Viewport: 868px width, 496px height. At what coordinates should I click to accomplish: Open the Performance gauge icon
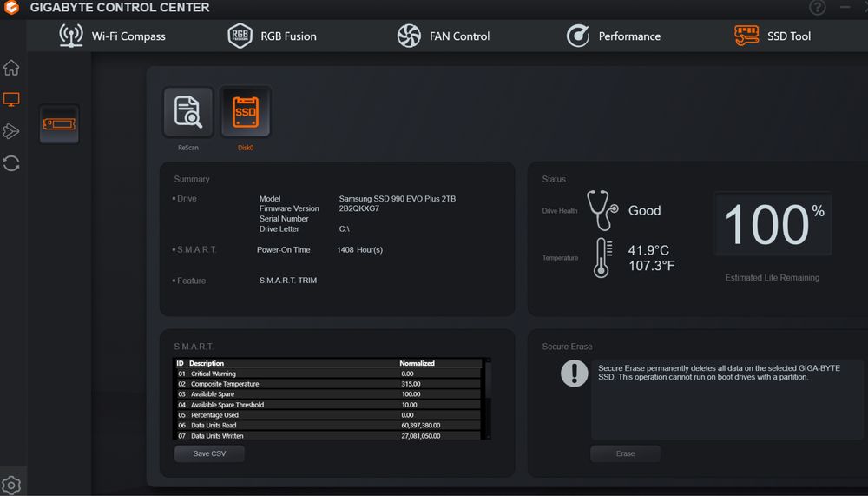(578, 36)
